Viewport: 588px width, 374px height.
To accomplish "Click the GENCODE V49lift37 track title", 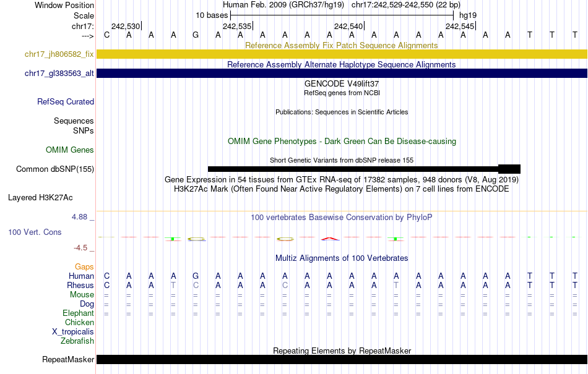I will point(342,83).
